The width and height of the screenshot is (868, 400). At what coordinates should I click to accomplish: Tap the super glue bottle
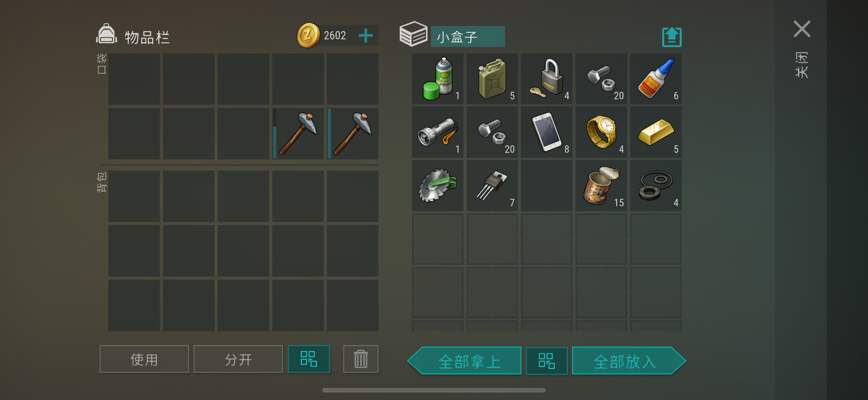click(x=656, y=79)
